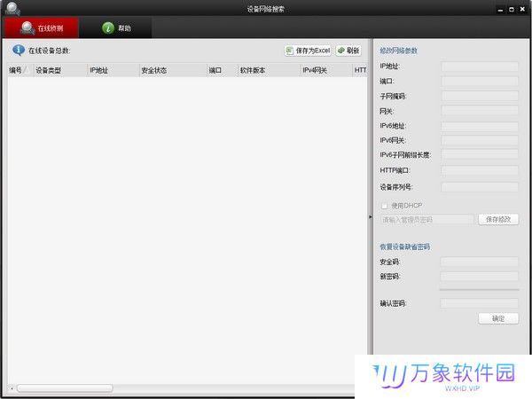Enable the 使用DHCP checkbox
Screen dimensions: 532x399
[x=385, y=206]
